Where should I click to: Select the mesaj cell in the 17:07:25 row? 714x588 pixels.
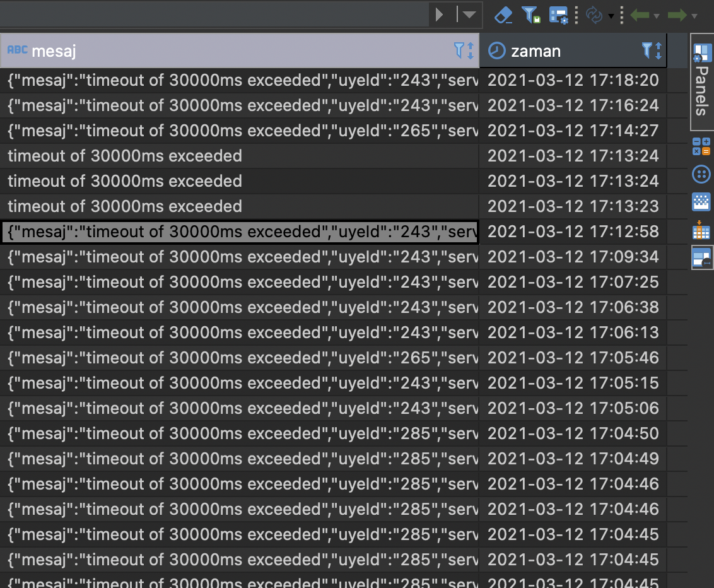[240, 283]
